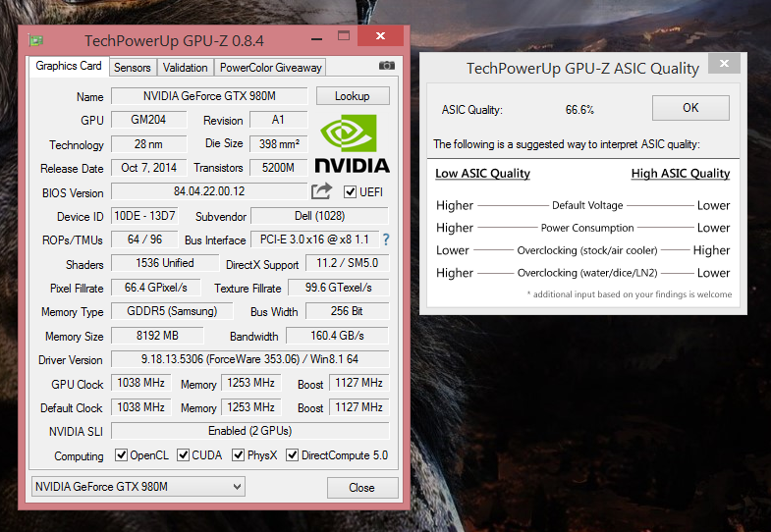Click the TechPowerUp GPU-Z 0.8.4 title bar
771x532 pixels.
(x=174, y=41)
